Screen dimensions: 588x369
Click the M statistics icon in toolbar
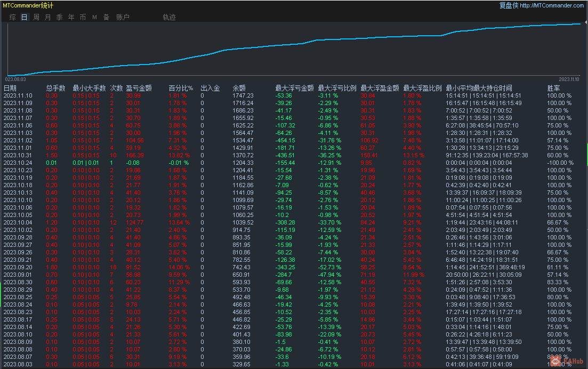tap(94, 17)
